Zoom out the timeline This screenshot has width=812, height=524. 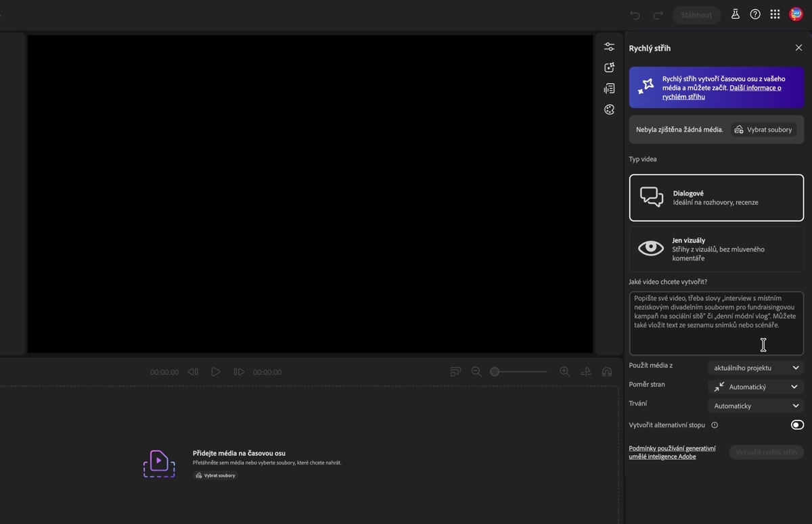[476, 372]
